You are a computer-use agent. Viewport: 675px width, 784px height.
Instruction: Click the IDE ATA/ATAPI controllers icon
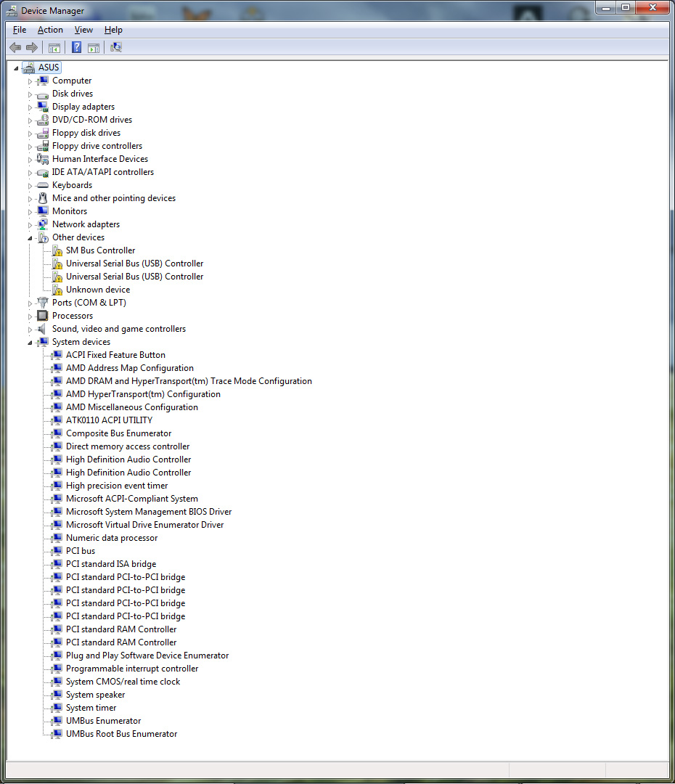43,173
